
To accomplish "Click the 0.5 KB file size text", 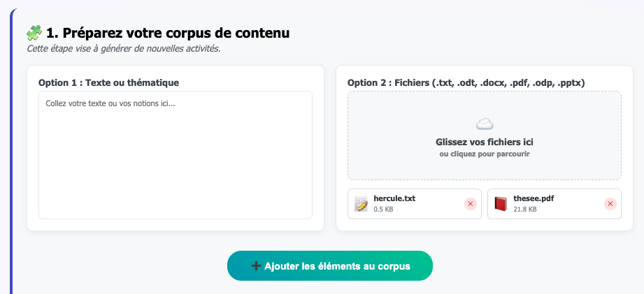I will click(383, 209).
